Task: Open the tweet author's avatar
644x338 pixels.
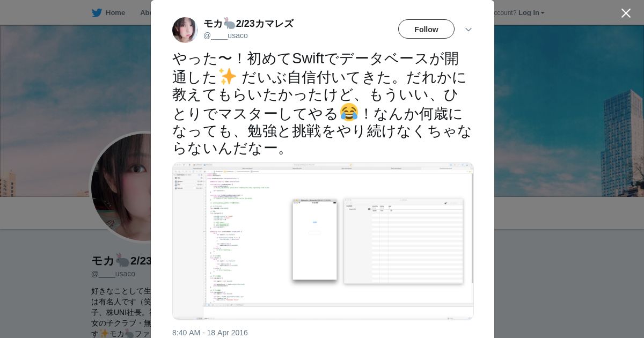Action: coord(185,30)
